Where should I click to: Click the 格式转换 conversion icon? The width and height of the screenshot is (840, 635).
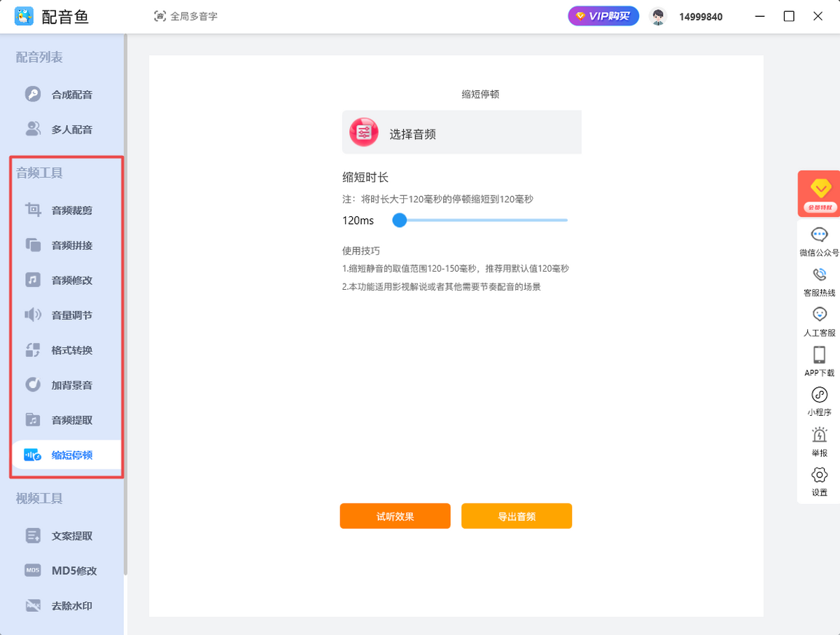coord(33,350)
